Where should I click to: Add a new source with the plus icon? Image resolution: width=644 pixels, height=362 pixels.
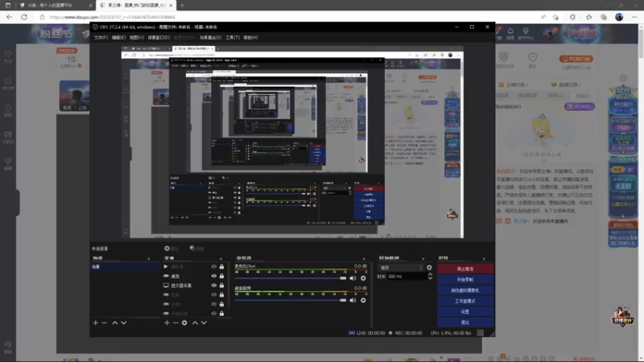[167, 323]
